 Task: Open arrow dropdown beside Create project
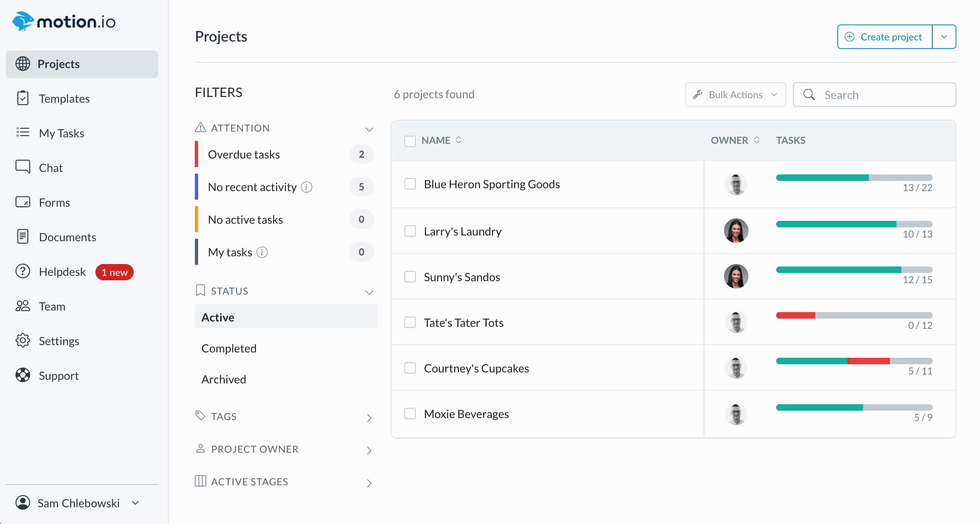click(x=944, y=37)
